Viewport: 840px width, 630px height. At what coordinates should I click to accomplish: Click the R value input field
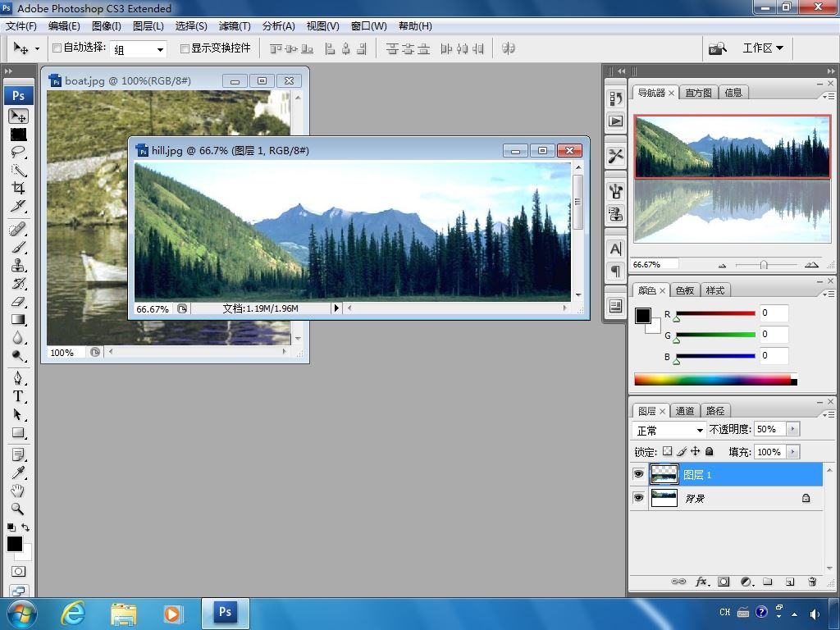[x=774, y=313]
